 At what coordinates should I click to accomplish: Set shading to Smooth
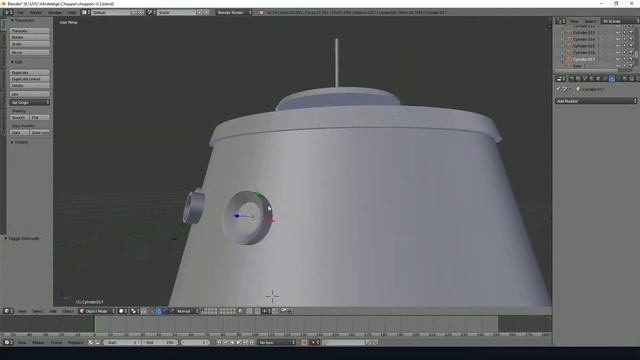point(19,118)
